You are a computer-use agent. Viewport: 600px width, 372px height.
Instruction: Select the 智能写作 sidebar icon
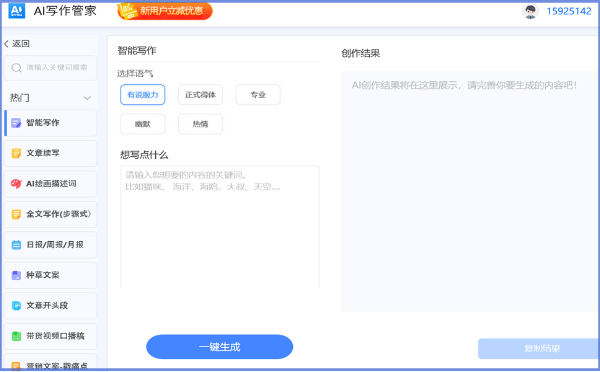16,123
